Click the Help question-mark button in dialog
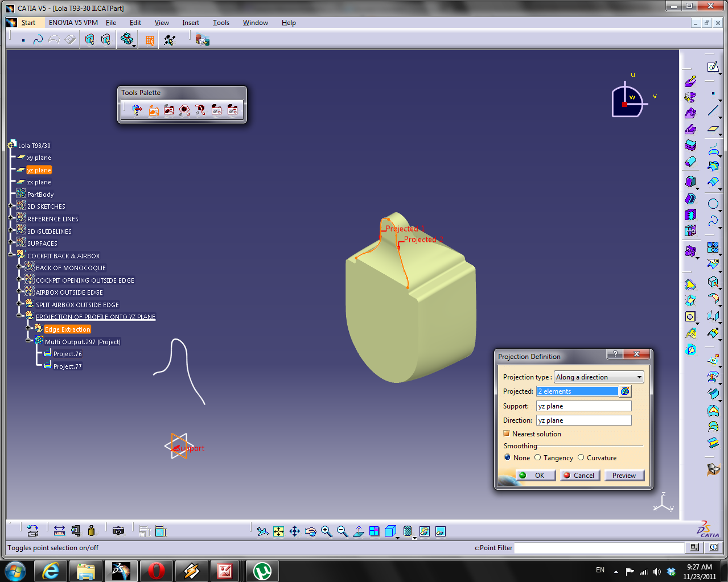Image resolution: width=728 pixels, height=582 pixels. point(615,354)
